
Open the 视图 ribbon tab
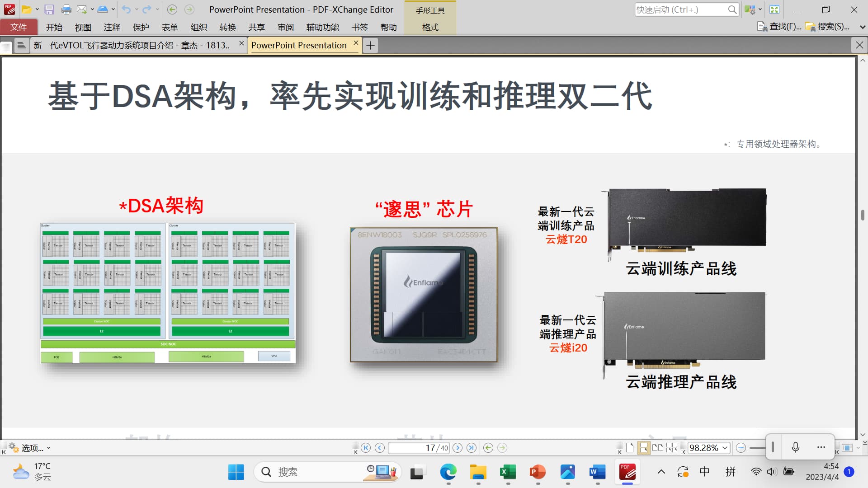(x=83, y=27)
